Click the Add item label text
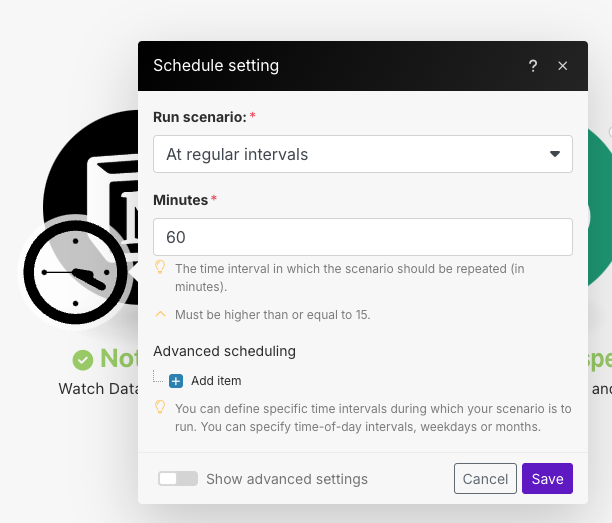Screen dimensions: 612x523 (x=216, y=381)
